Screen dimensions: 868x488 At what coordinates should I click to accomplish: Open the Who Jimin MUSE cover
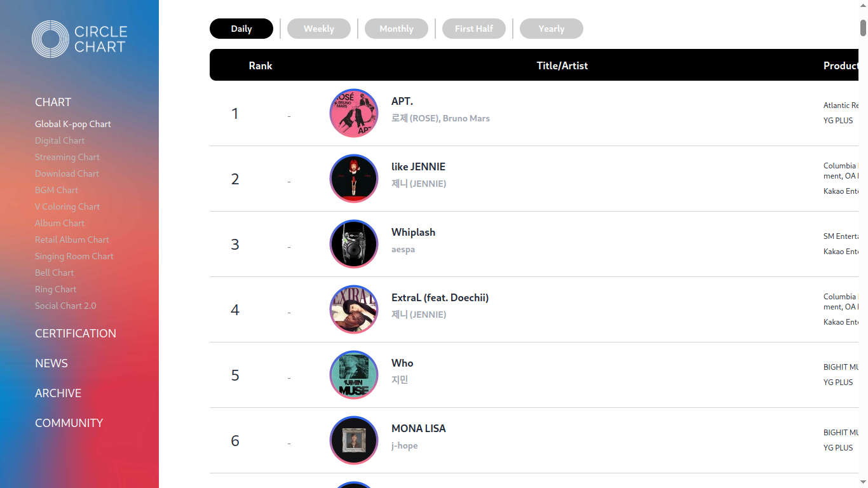[x=354, y=375]
